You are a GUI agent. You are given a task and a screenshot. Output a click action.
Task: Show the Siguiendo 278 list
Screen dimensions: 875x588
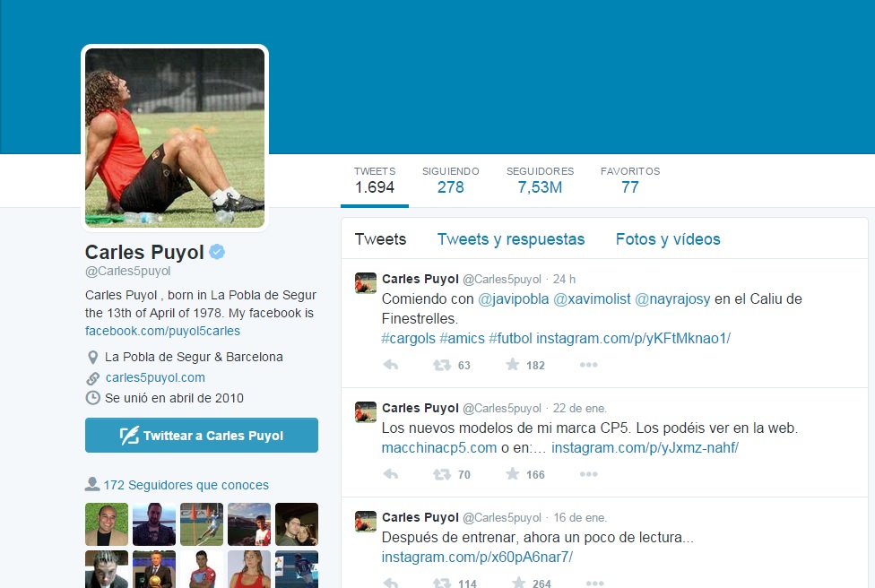tap(450, 180)
